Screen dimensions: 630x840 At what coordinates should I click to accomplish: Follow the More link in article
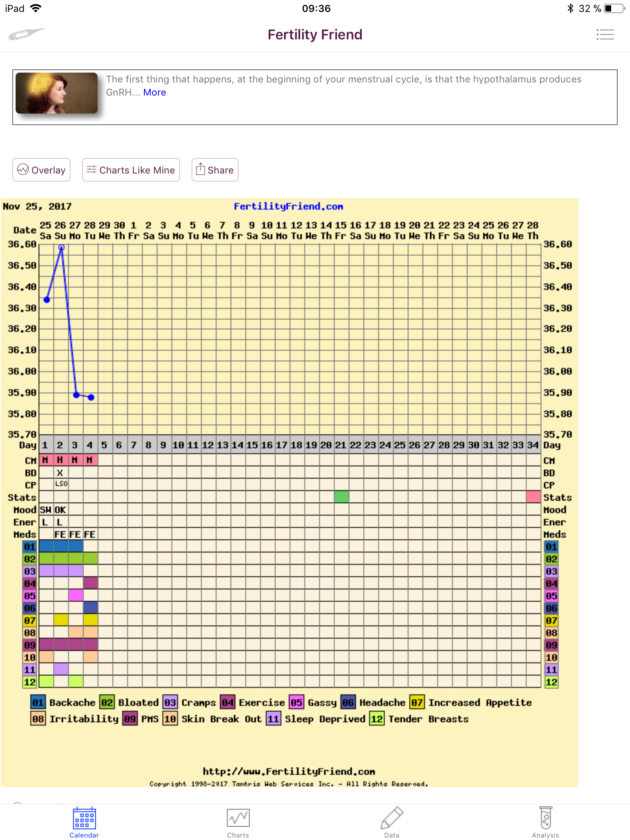click(155, 93)
